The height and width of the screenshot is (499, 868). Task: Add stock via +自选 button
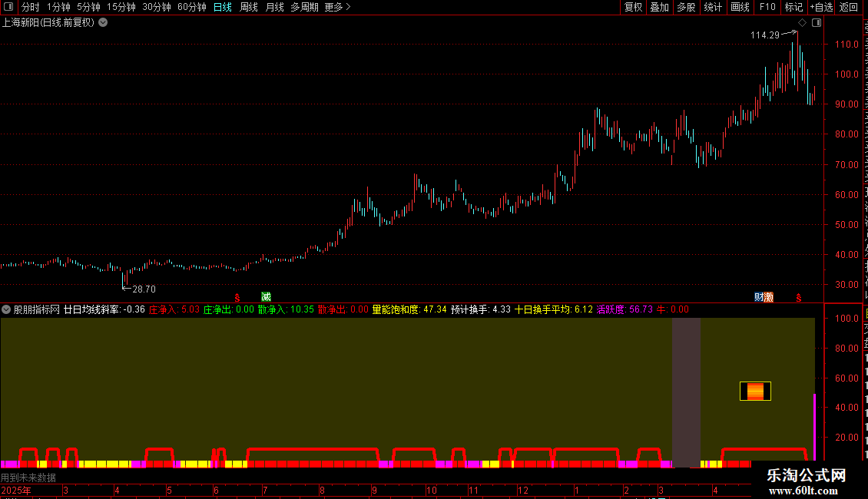click(x=821, y=7)
